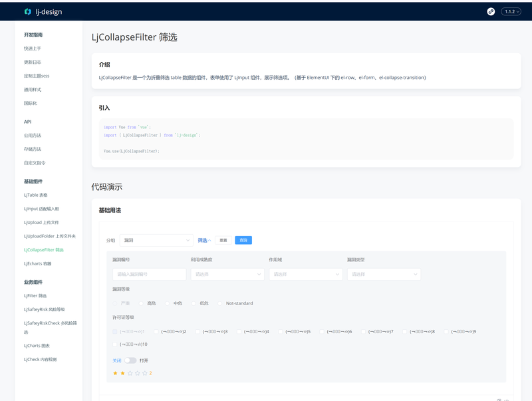The image size is (532, 401).
Task: Open the 快速上手 sidebar link
Action: click(33, 49)
